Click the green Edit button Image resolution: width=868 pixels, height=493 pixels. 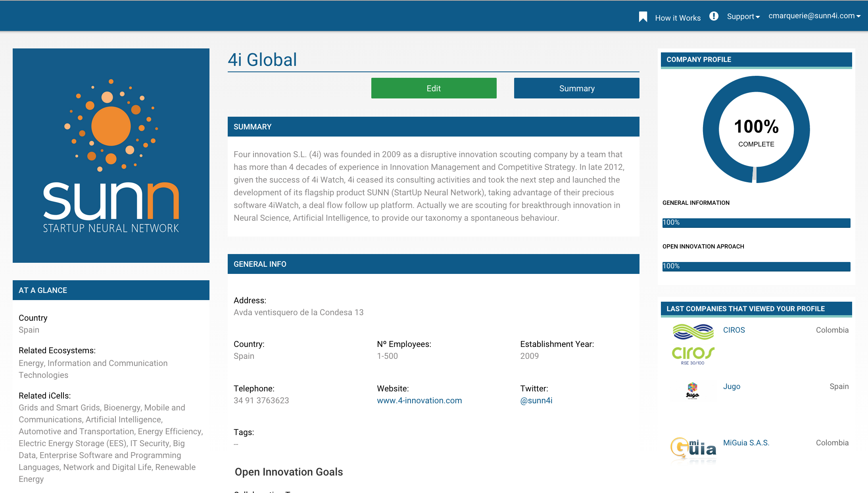(x=434, y=88)
